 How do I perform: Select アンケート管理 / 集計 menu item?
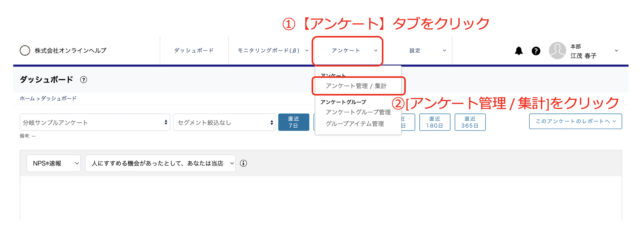click(x=356, y=86)
